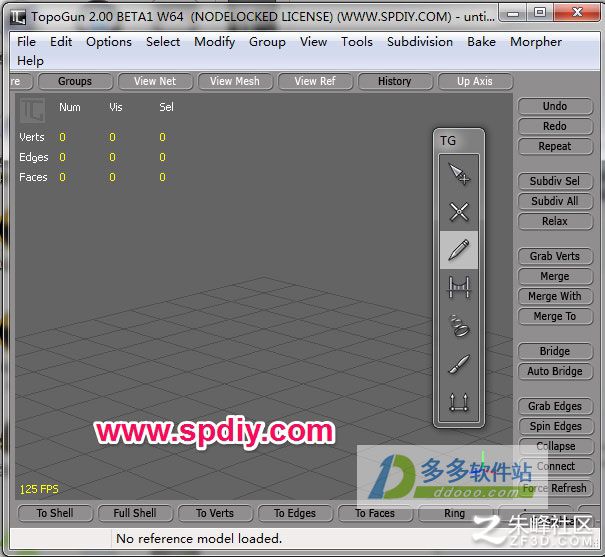Select the pencil Create tool
Viewport: 605px width, 557px height.
click(x=459, y=250)
